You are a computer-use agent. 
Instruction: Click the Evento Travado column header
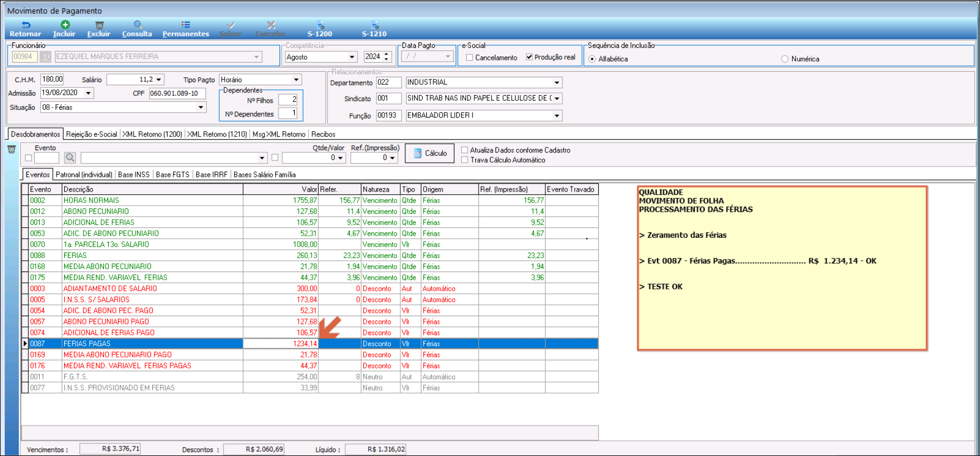click(572, 189)
